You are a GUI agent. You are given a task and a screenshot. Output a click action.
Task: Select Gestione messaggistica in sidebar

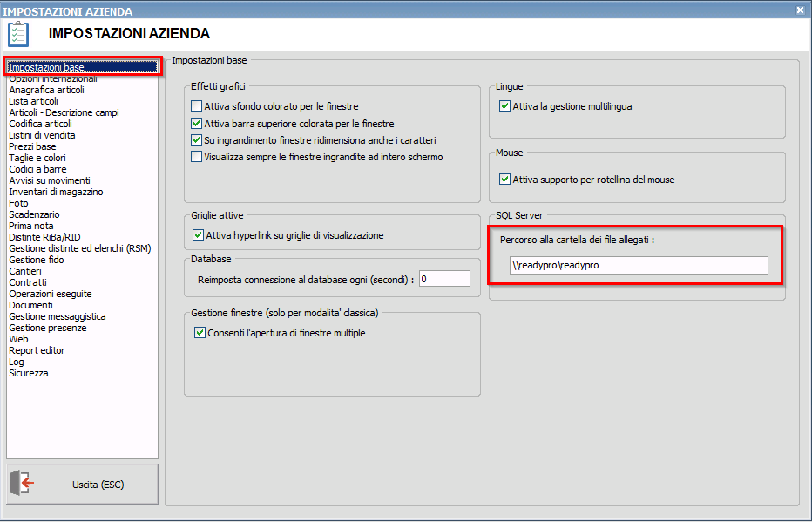tap(58, 316)
